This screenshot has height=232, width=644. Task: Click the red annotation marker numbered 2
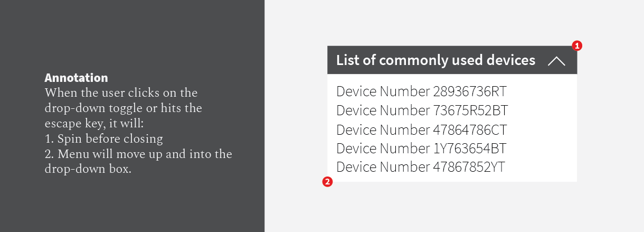(x=327, y=182)
